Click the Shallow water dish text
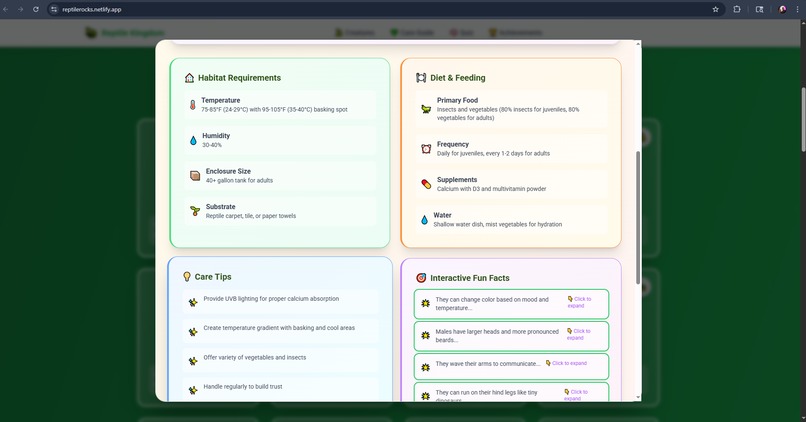 (498, 224)
